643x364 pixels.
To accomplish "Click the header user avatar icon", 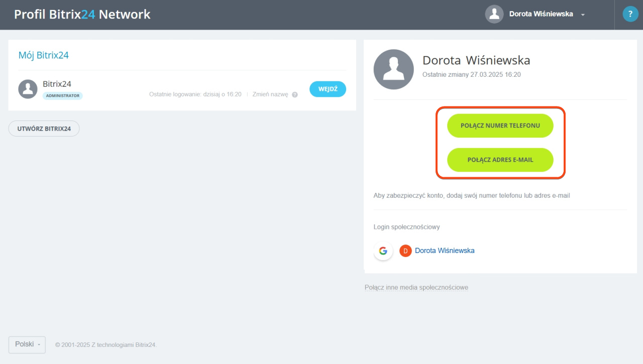I will click(494, 14).
